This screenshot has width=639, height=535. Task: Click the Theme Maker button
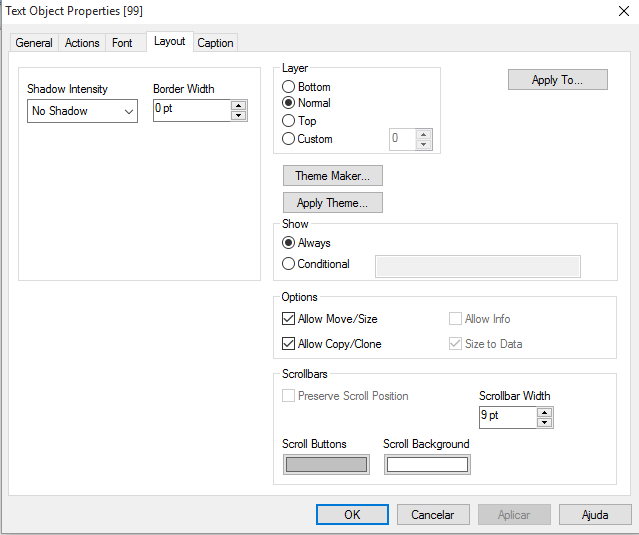[x=332, y=176]
